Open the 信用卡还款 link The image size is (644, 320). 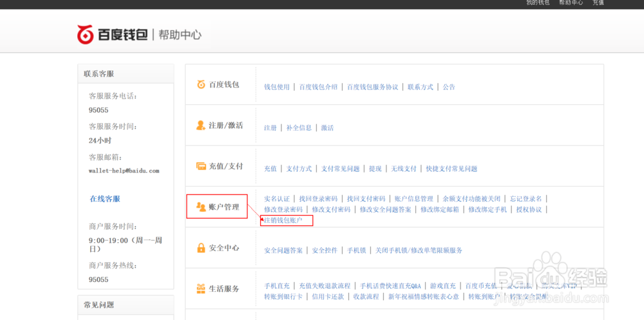tap(328, 297)
